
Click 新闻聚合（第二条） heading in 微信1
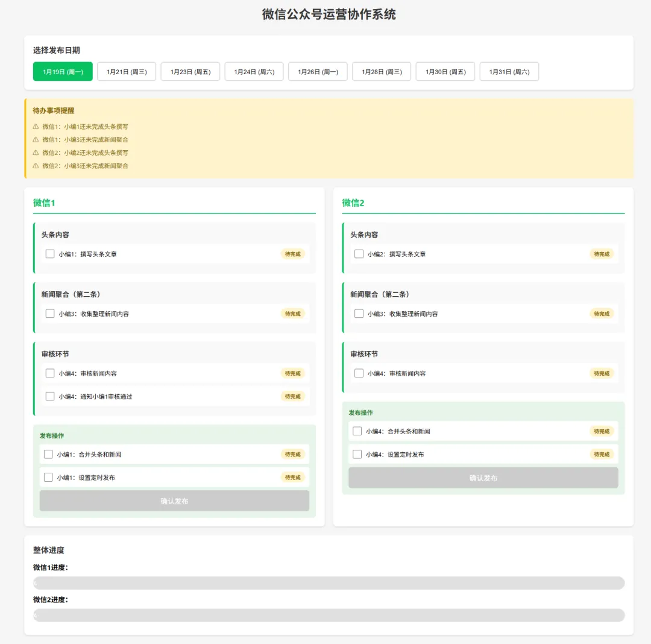point(71,294)
